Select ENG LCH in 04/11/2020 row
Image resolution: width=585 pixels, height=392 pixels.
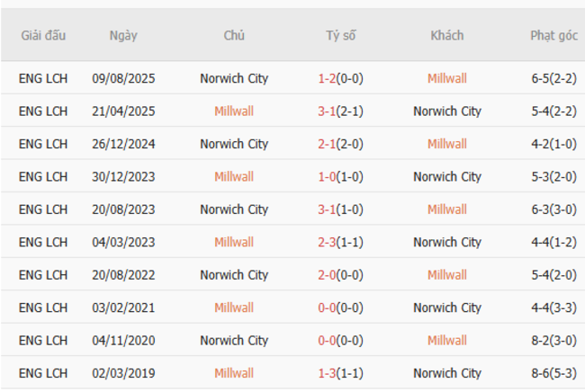pos(43,341)
